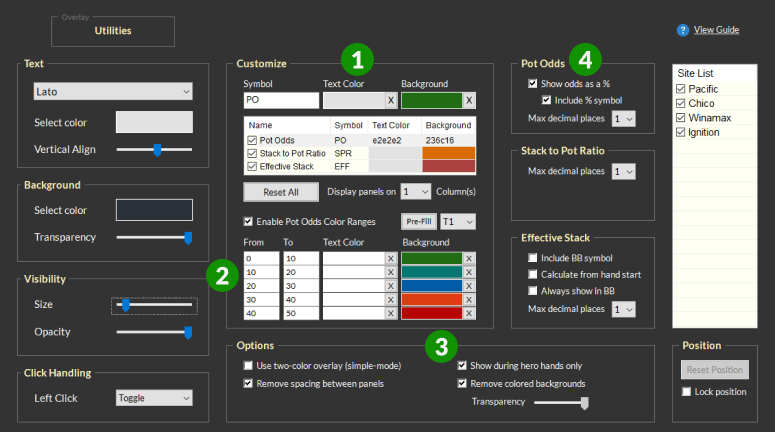The height and width of the screenshot is (432, 775).
Task: Clear text color X for range 30 to 40
Action: click(391, 300)
